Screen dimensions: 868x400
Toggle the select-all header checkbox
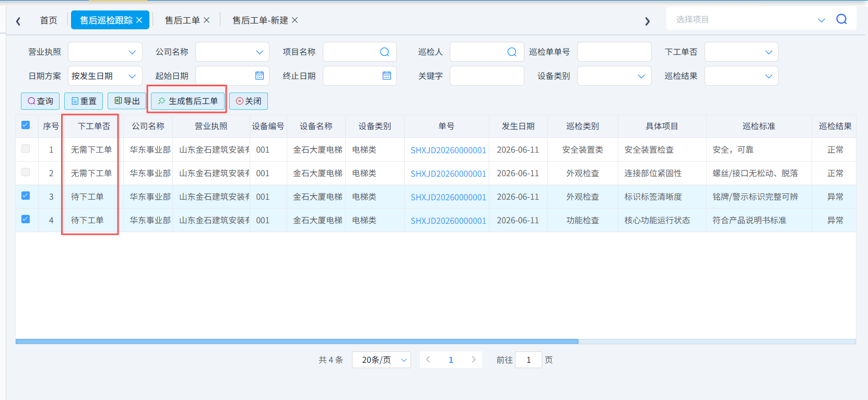pos(26,125)
